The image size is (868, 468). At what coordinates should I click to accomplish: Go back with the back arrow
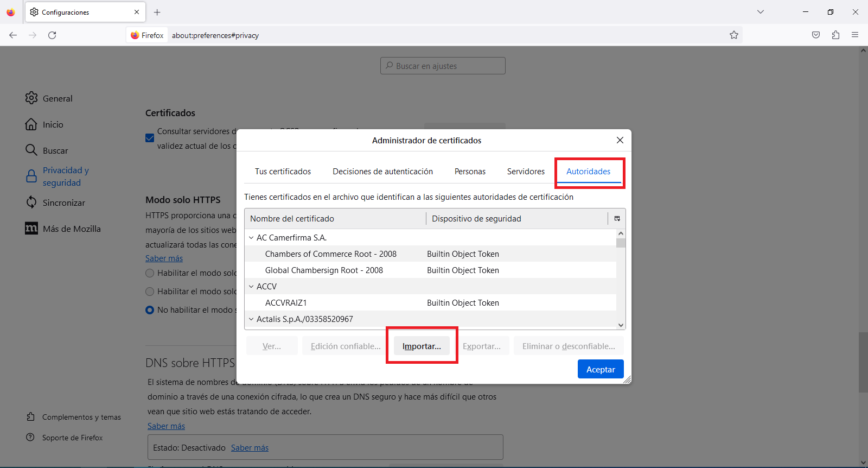pyautogui.click(x=13, y=35)
